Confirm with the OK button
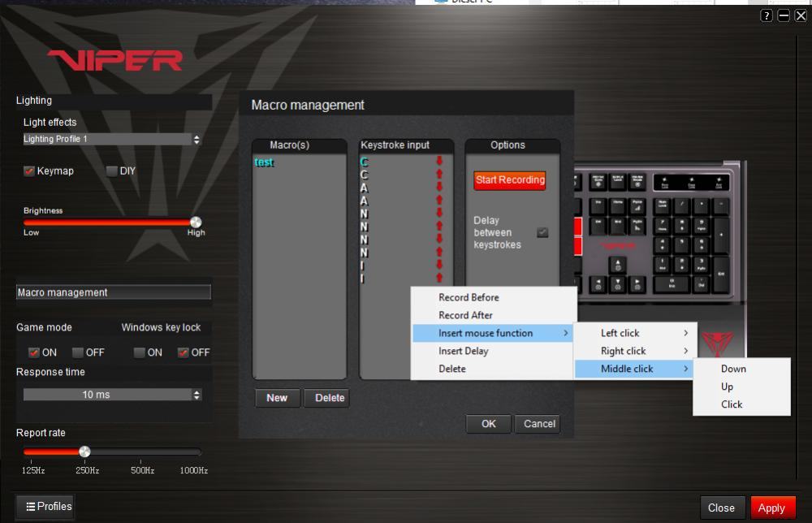Image resolution: width=812 pixels, height=523 pixels. (488, 424)
